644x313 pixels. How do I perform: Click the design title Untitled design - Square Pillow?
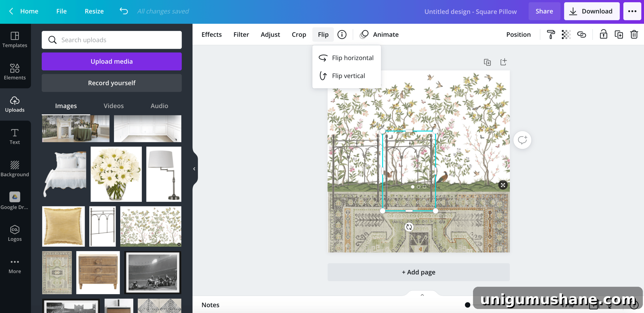point(470,12)
